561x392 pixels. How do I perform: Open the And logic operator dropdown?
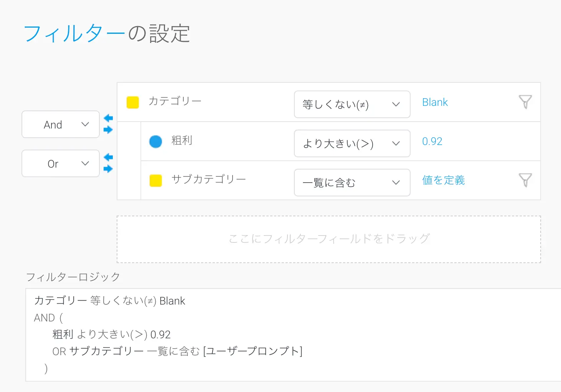coord(61,124)
